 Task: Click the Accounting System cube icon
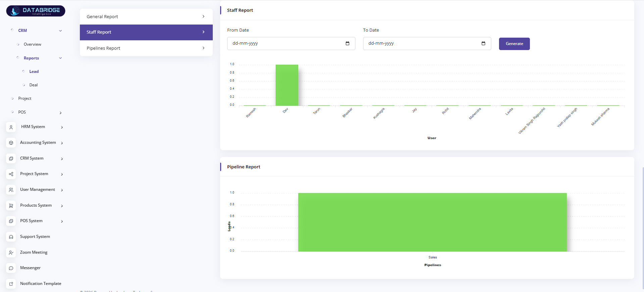(x=11, y=143)
